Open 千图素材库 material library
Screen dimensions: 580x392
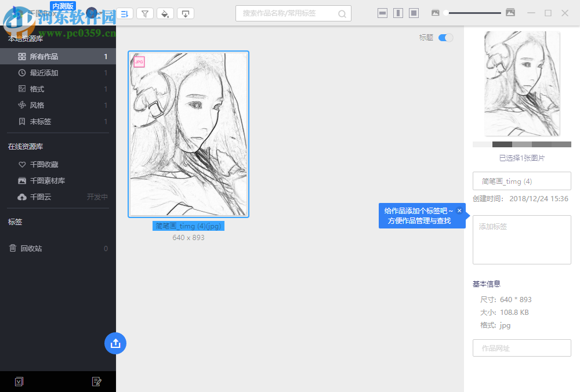tap(57, 181)
